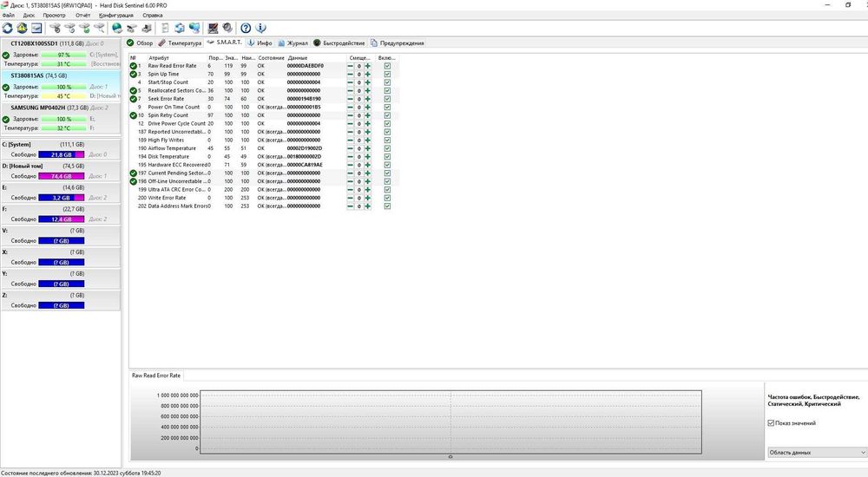868x477 pixels.
Task: Click plus offset button for Write Error Rate
Action: coord(367,198)
